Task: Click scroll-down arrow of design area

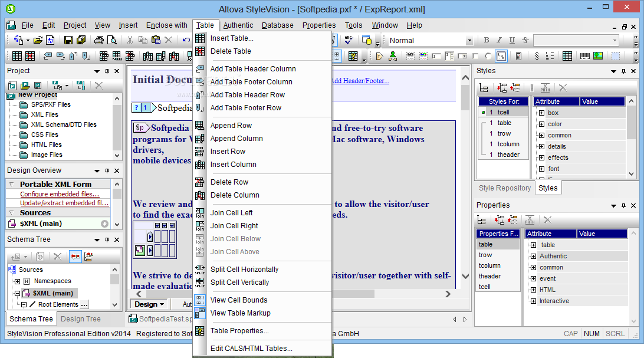Action: (465, 276)
